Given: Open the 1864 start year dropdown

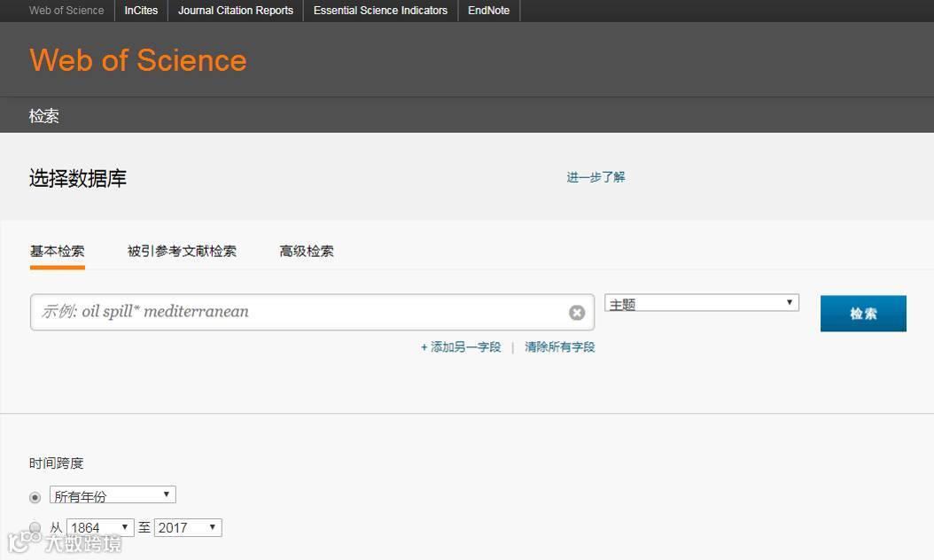Looking at the screenshot, I should (100, 528).
